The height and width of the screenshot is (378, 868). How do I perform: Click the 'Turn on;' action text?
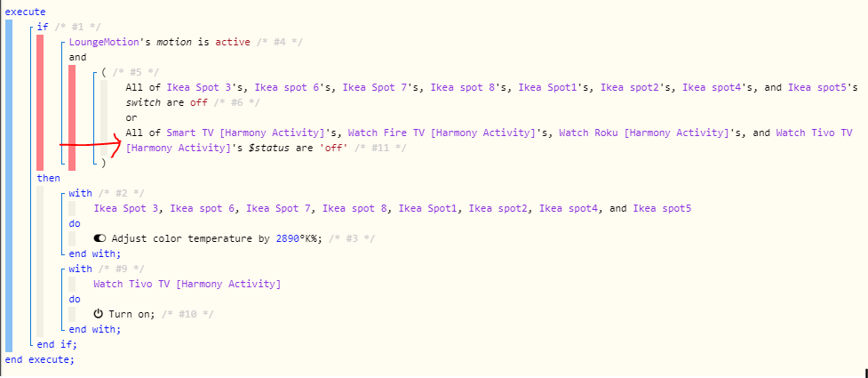[132, 314]
